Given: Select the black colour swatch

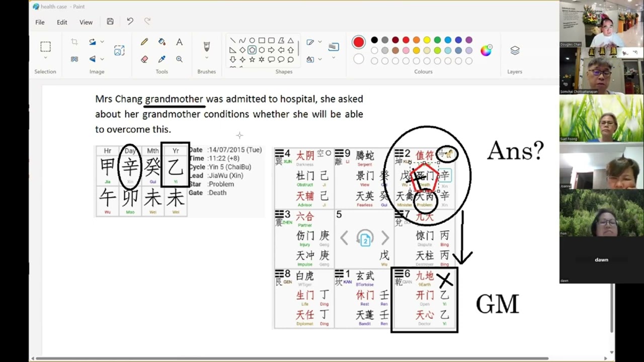Looking at the screenshot, I should (x=374, y=40).
